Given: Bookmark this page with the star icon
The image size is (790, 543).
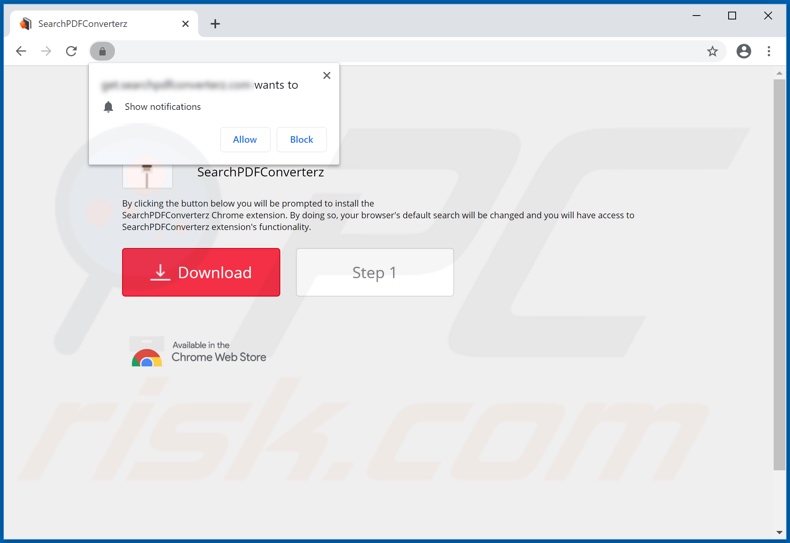Looking at the screenshot, I should (x=712, y=51).
